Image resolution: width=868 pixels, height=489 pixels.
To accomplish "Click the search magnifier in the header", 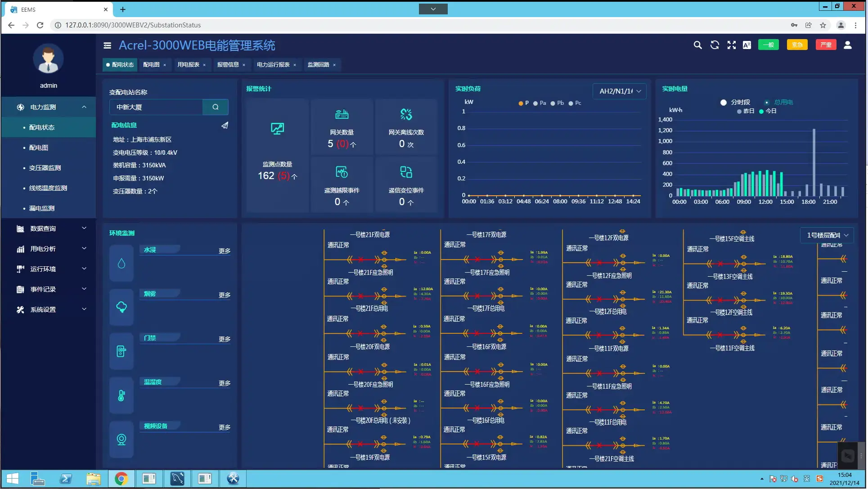I will click(697, 45).
